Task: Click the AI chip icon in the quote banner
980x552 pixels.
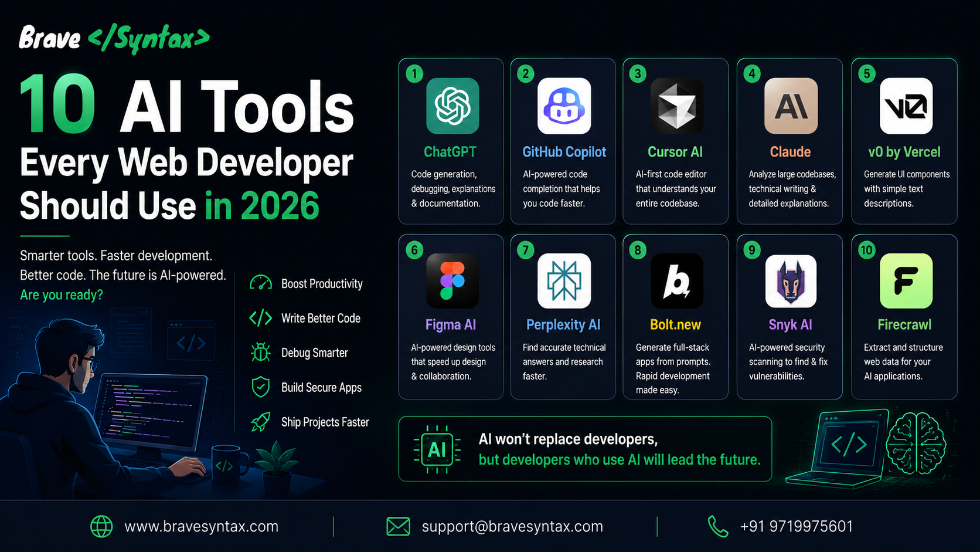Action: pos(437,450)
